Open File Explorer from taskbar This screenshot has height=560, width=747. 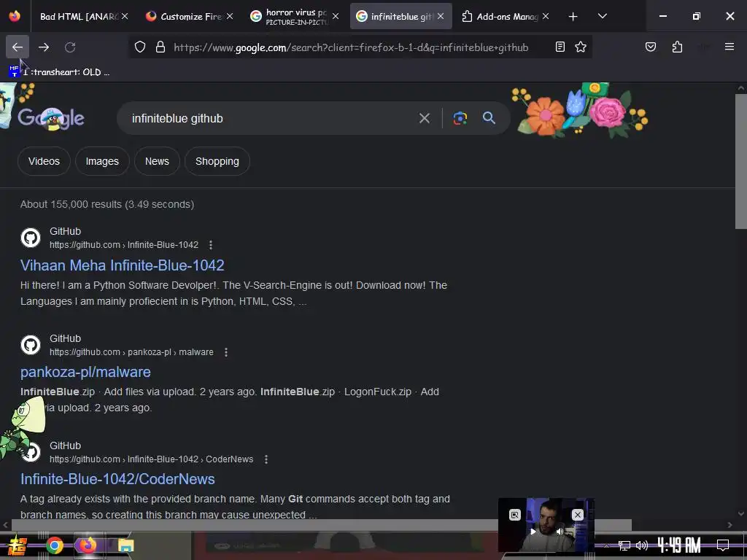coord(125,545)
